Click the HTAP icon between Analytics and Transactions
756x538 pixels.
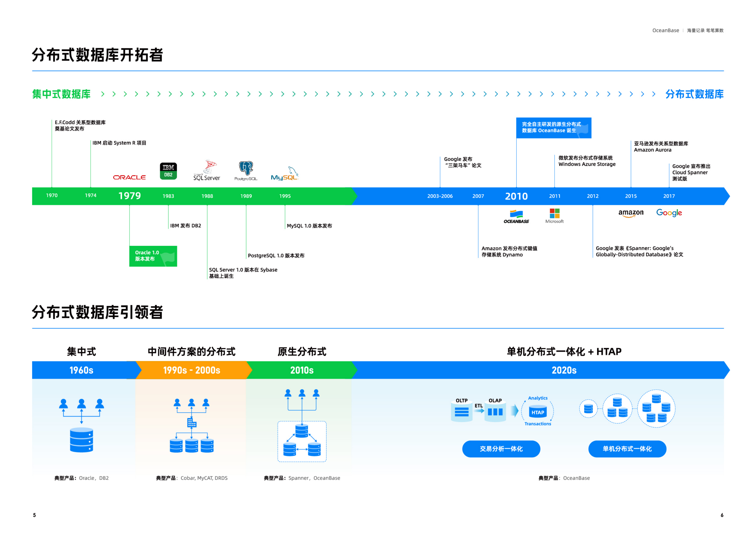point(537,412)
